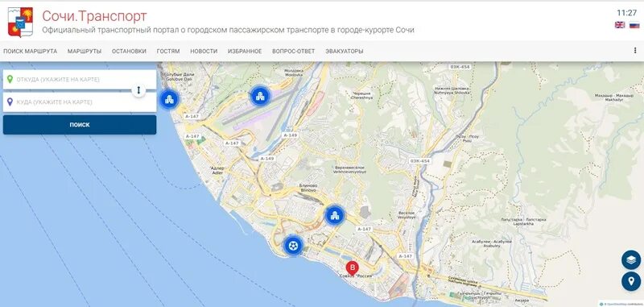Image resolution: width=644 pixels, height=307 pixels.
Task: Click the 11:27 clock display
Action: 627,13
